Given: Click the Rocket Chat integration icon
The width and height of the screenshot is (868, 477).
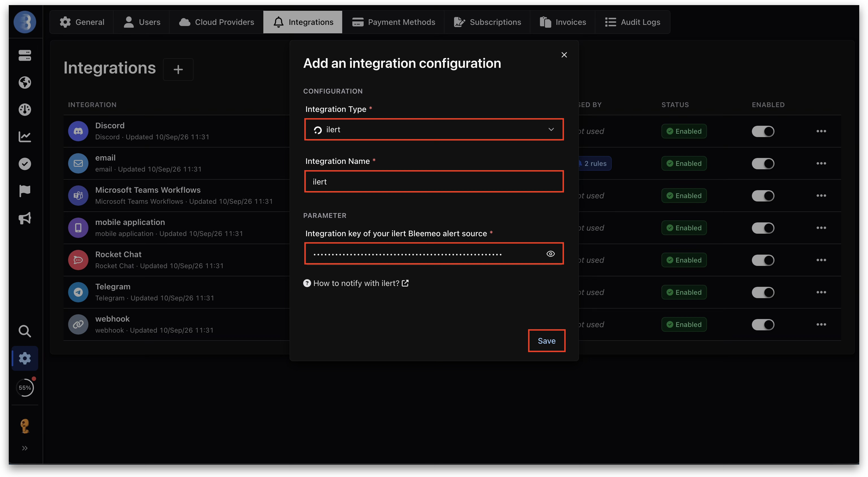Looking at the screenshot, I should [x=78, y=260].
